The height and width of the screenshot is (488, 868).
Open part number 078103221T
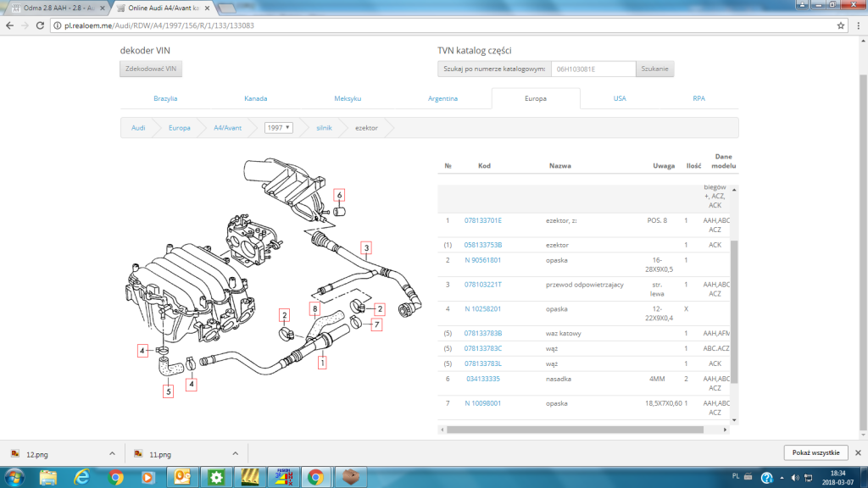pos(482,285)
